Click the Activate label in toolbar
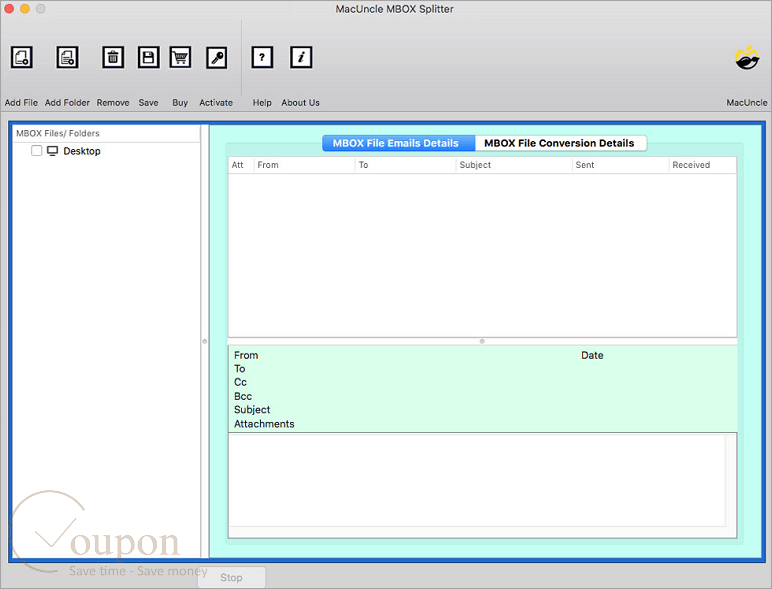Image resolution: width=772 pixels, height=589 pixels. click(216, 102)
